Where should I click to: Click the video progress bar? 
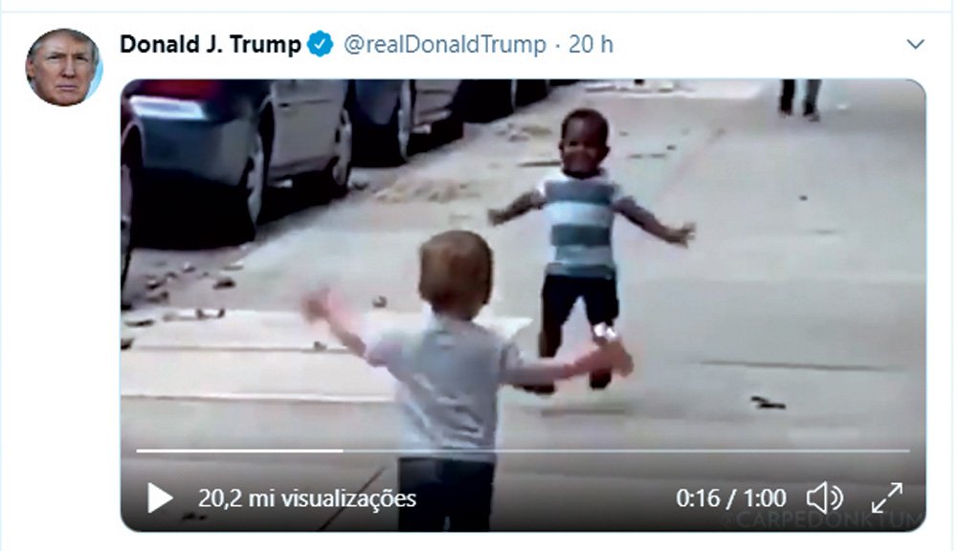click(523, 451)
